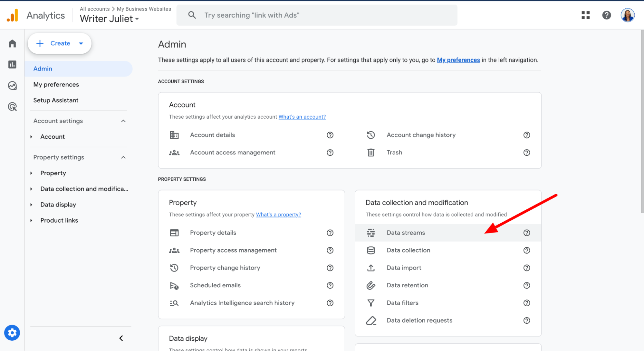Image resolution: width=644 pixels, height=351 pixels.
Task: Open Data streams setting
Action: point(448,233)
